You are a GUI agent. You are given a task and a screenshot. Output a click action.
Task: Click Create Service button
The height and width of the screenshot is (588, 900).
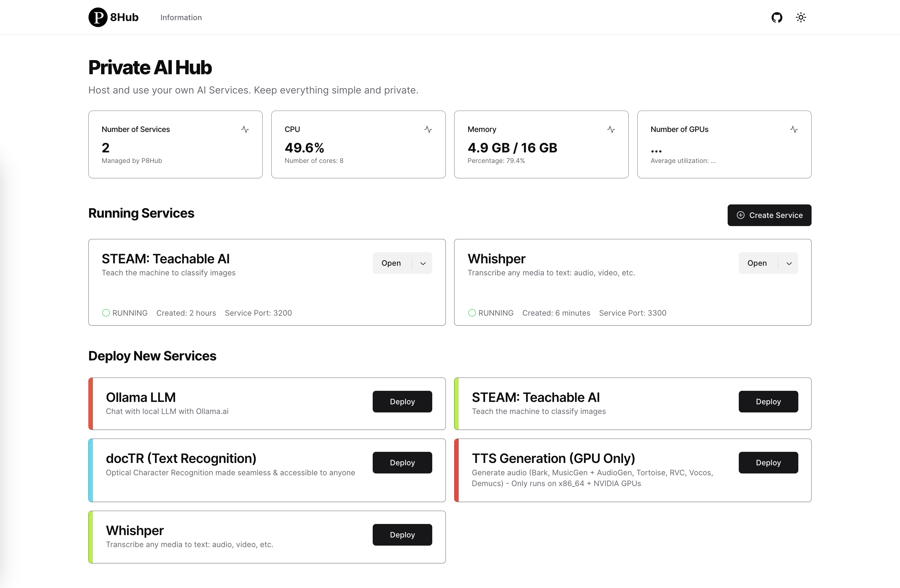769,215
